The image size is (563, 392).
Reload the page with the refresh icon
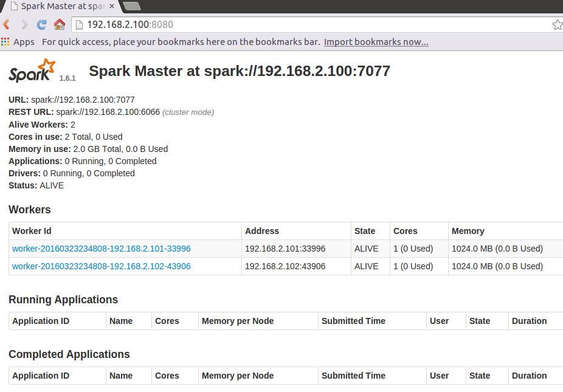[x=42, y=24]
